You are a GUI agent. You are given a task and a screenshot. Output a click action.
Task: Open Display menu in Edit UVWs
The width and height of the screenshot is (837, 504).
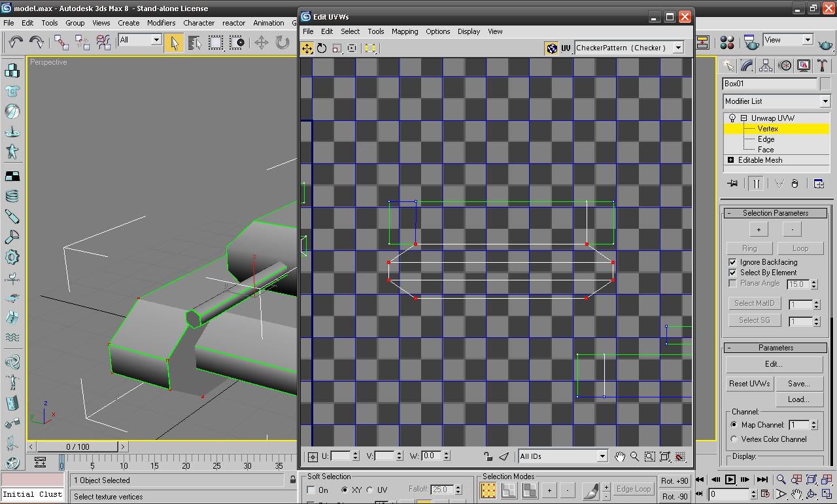click(x=469, y=31)
